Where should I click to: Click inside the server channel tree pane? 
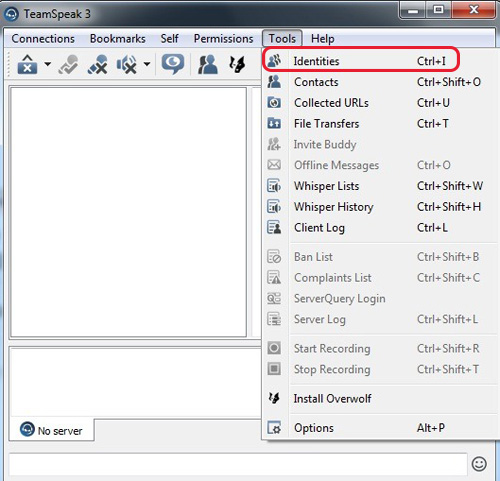(x=129, y=212)
